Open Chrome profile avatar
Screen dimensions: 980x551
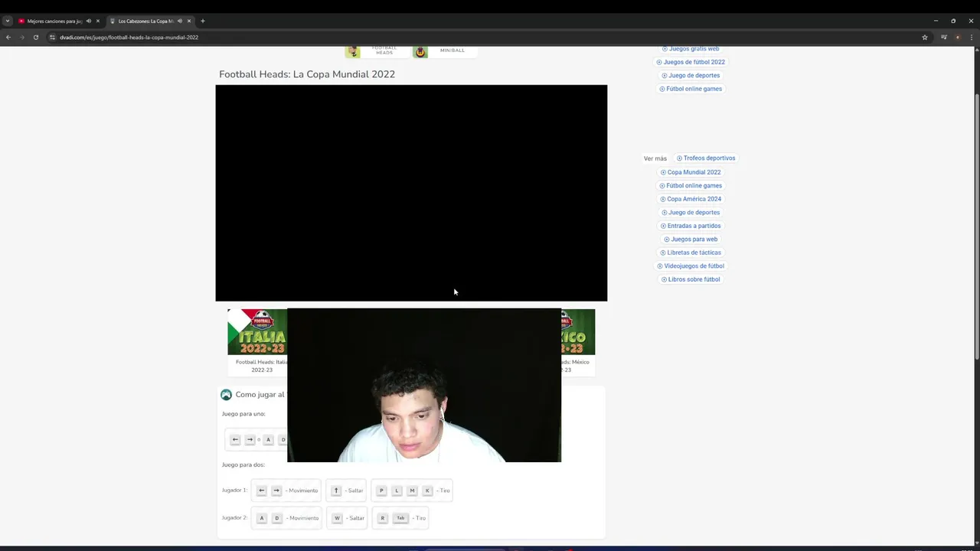(957, 37)
